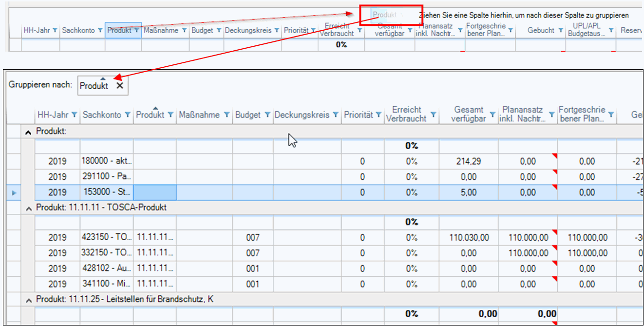
Task: Open filter for Priorität column in lower grid
Action: [x=378, y=115]
